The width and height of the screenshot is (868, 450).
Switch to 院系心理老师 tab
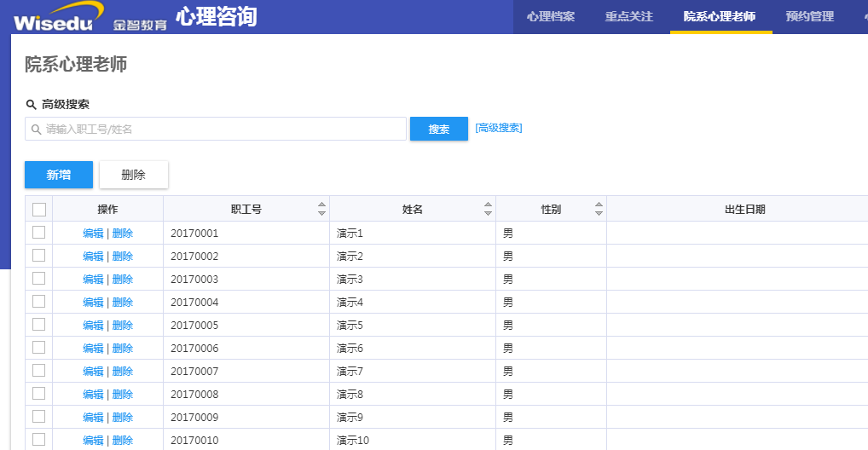(x=720, y=16)
